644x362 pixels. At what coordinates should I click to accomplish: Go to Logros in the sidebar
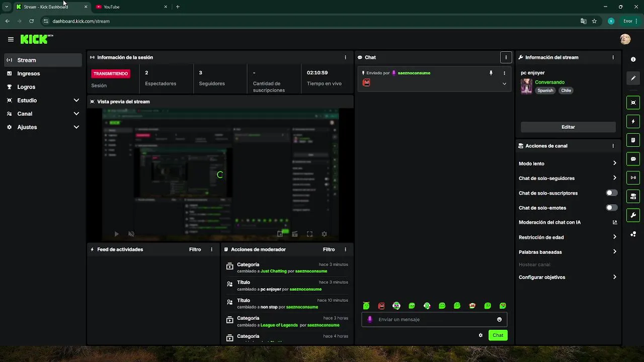pos(42,87)
